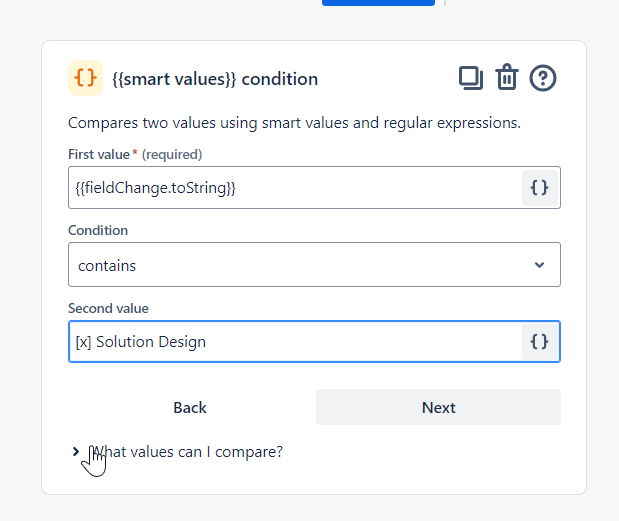Expand the What values can I compare section
Viewport: 619px width, 521px height.
click(186, 452)
